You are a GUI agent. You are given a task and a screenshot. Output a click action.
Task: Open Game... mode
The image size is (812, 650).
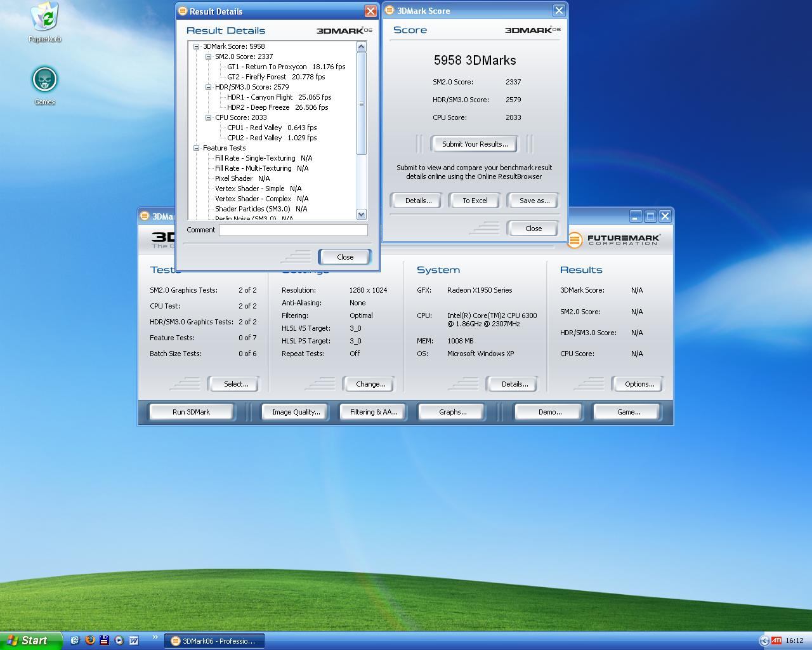click(628, 412)
